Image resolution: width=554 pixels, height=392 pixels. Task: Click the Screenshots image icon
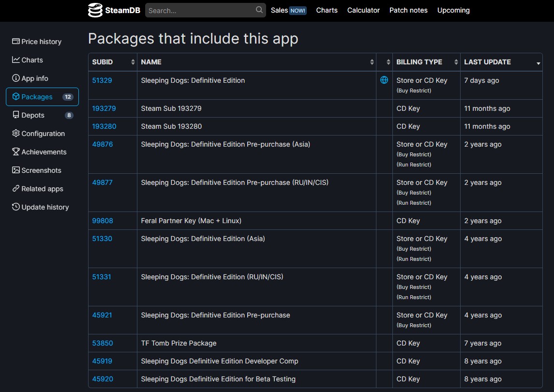pos(16,170)
